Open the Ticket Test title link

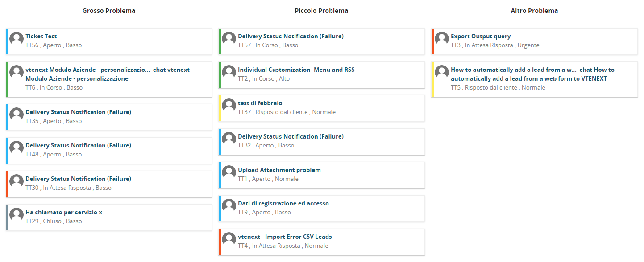[x=41, y=37]
